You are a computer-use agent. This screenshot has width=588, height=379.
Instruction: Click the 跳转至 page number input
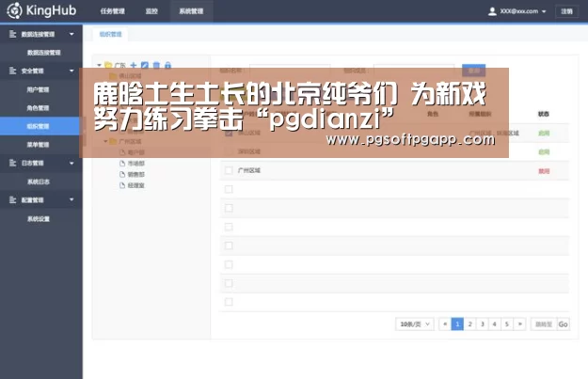coord(544,324)
